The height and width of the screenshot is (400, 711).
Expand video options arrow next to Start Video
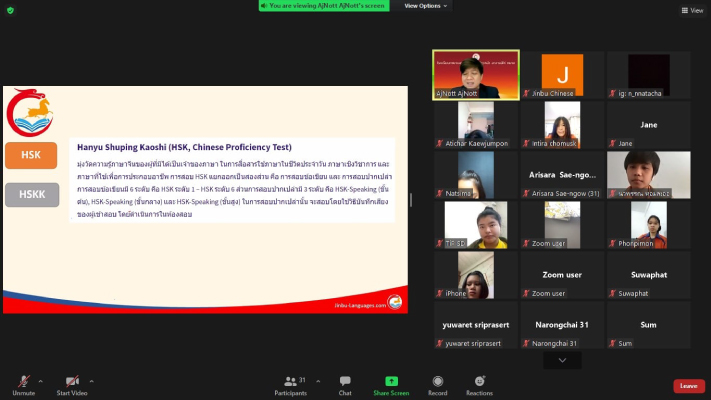[x=91, y=380]
